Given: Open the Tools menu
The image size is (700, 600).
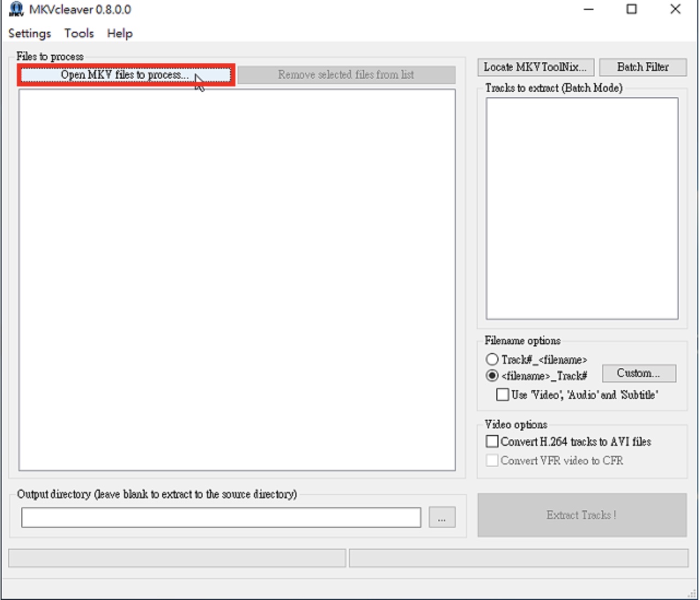Looking at the screenshot, I should click(x=79, y=33).
